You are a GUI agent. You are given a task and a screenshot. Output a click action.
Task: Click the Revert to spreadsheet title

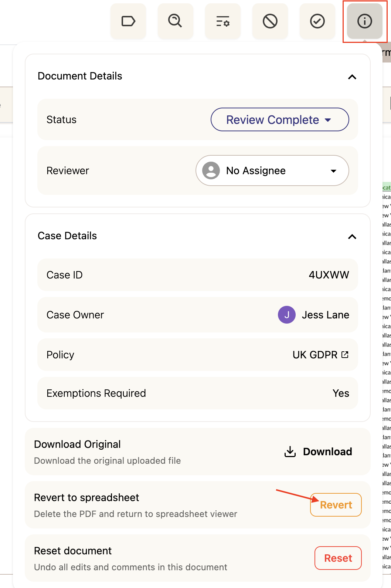(x=86, y=497)
